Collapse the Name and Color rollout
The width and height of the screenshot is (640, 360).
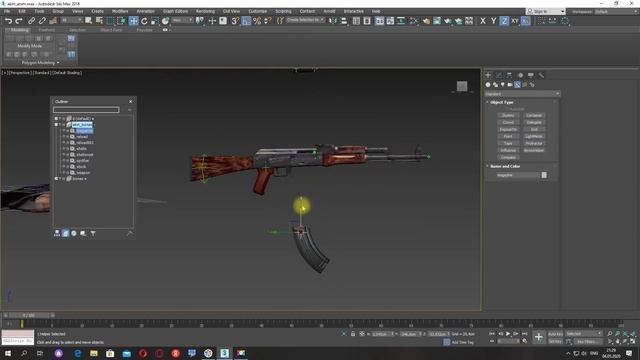click(x=505, y=167)
